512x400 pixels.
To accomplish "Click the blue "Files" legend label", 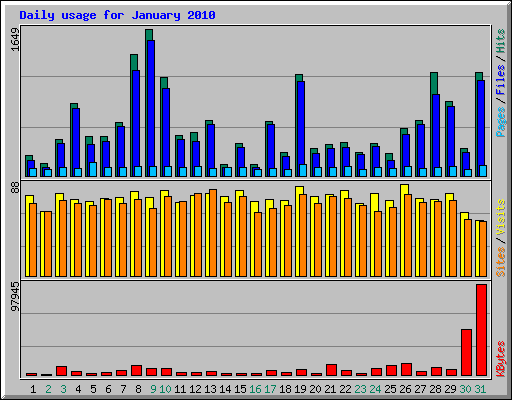I will pos(501,80).
